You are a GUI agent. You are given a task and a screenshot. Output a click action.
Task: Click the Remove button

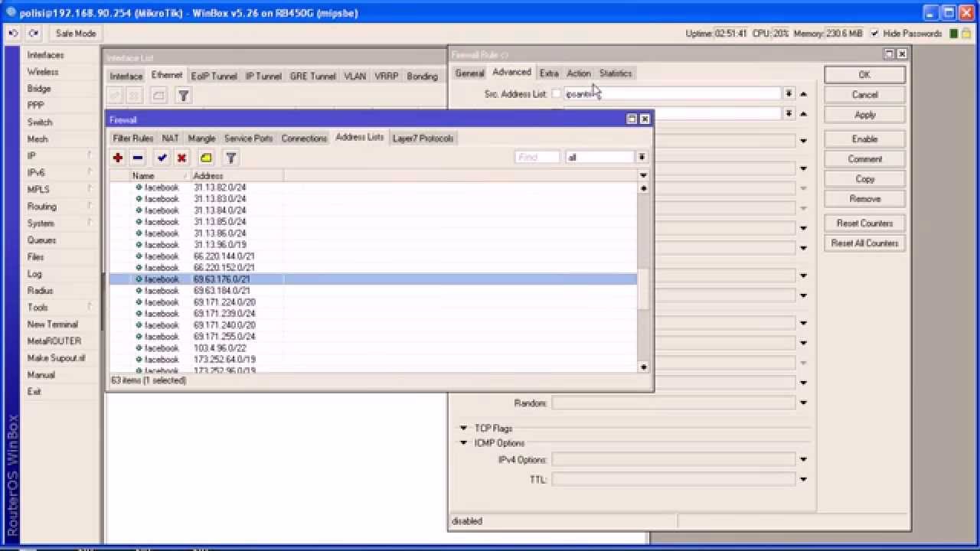tap(864, 199)
